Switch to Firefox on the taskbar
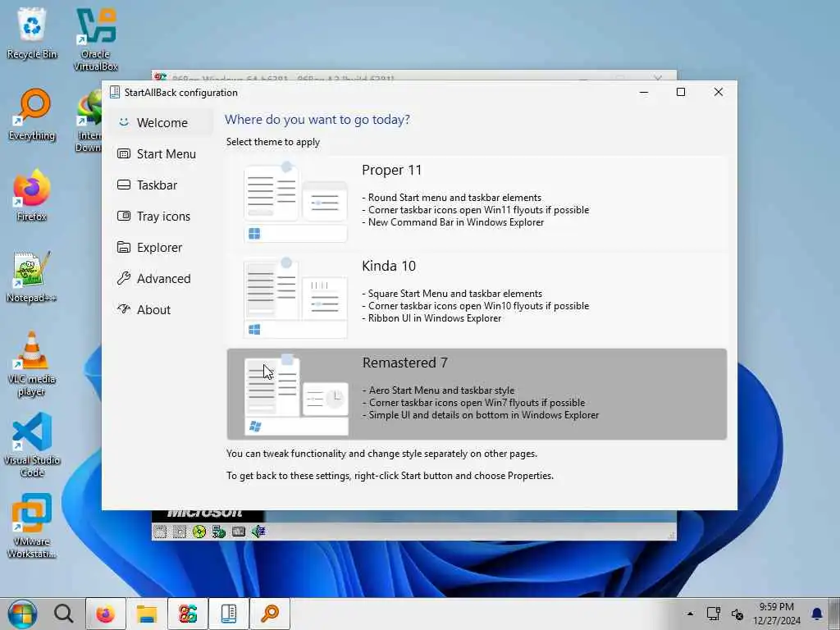The height and width of the screenshot is (630, 840). click(x=106, y=614)
